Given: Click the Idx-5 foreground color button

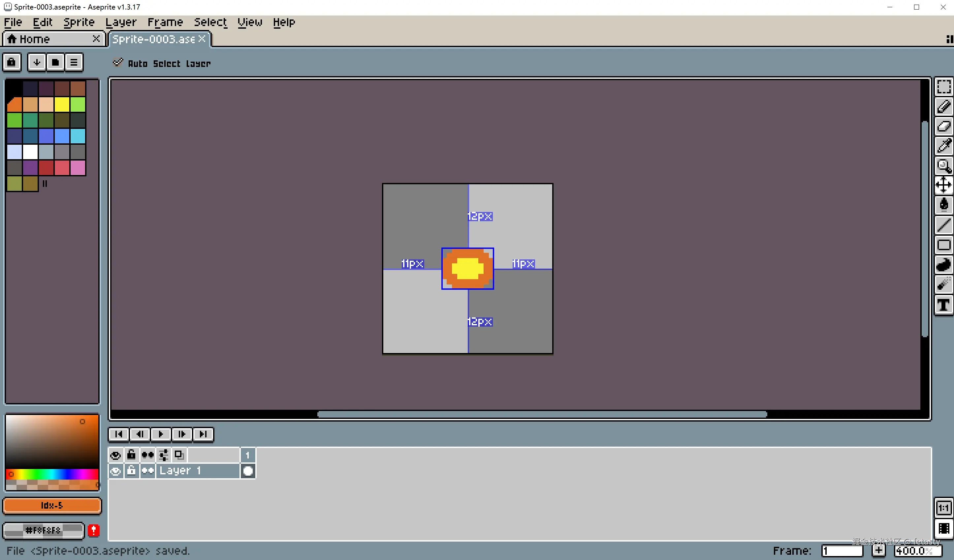Looking at the screenshot, I should tap(52, 506).
